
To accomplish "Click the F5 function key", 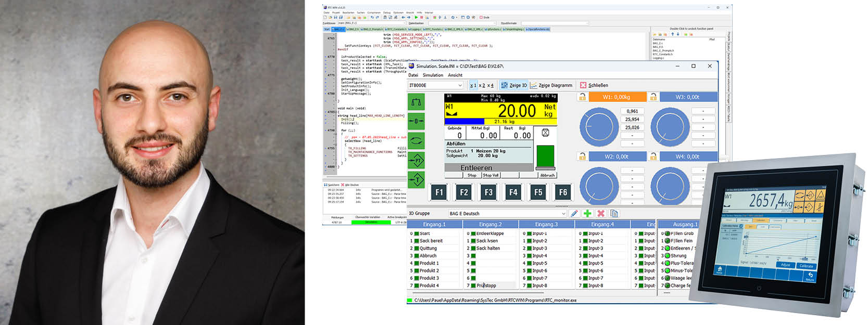I will 538,192.
